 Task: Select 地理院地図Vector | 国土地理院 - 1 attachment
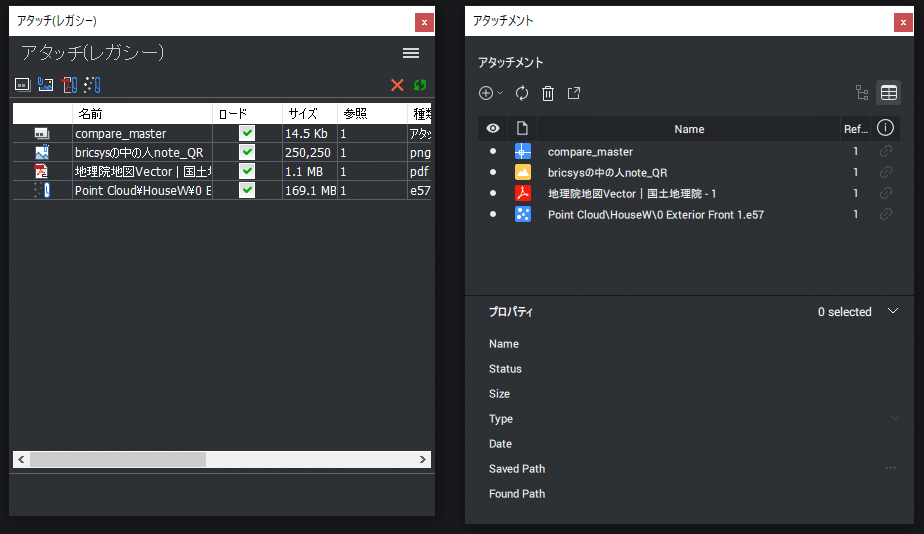(x=632, y=193)
